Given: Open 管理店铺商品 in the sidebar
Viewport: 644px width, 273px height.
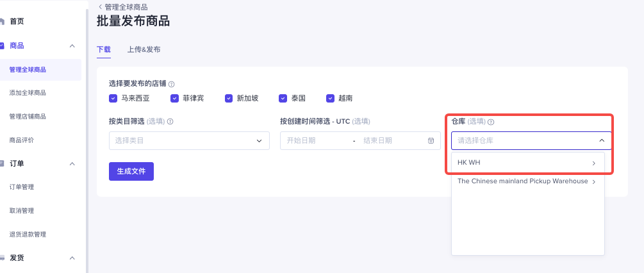Looking at the screenshot, I should pyautogui.click(x=28, y=117).
